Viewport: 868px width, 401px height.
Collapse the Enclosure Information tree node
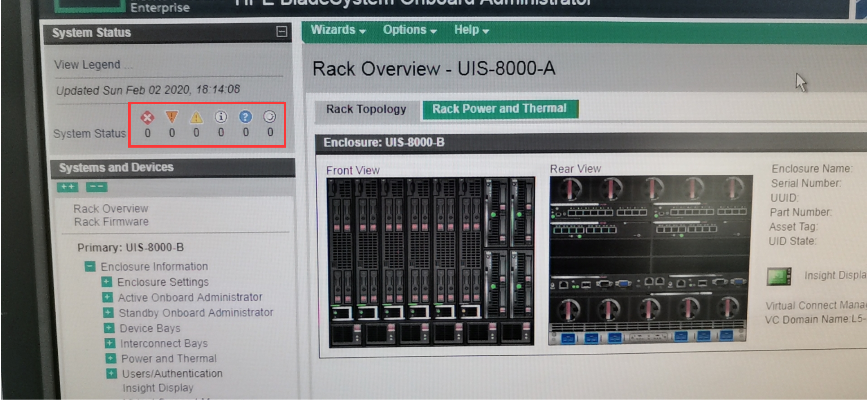90,266
